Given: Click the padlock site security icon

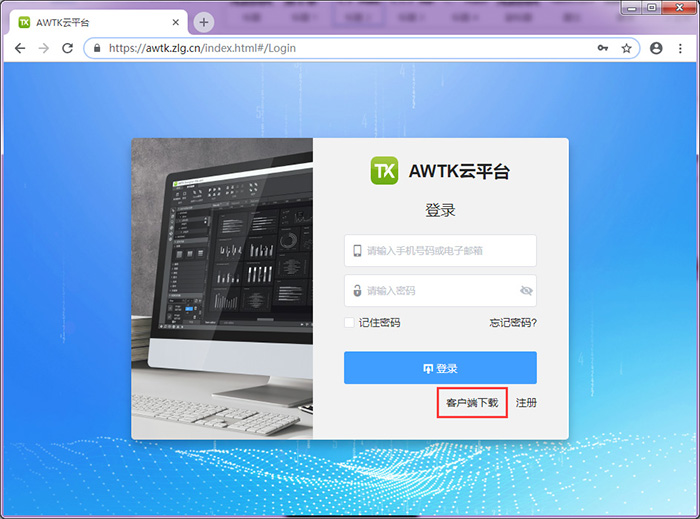Looking at the screenshot, I should pyautogui.click(x=97, y=48).
